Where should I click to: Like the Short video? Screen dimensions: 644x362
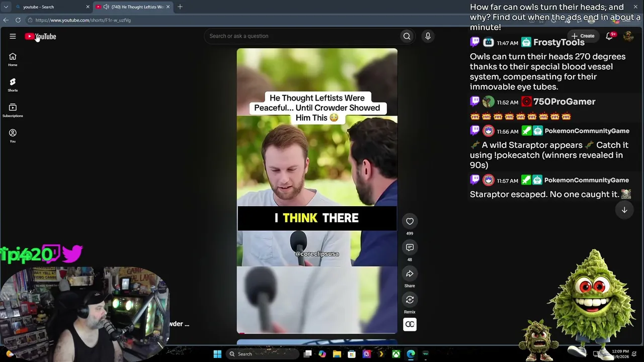(410, 221)
